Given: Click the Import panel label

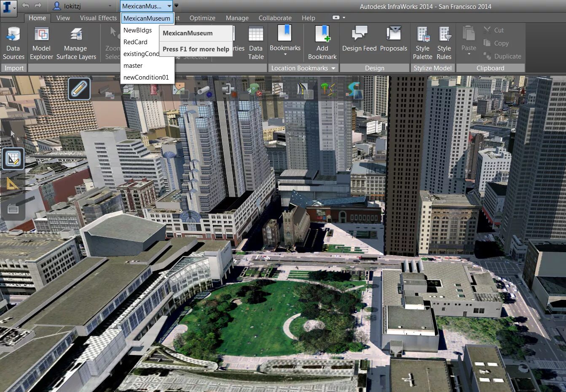Looking at the screenshot, I should click(14, 68).
